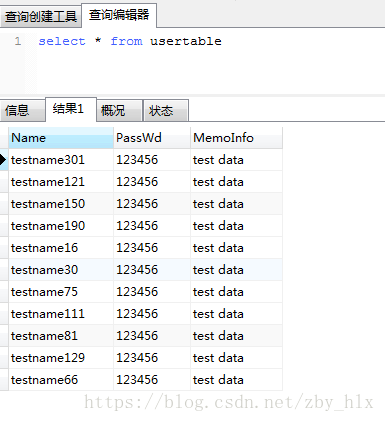The height and width of the screenshot is (422, 385).
Task: Select the 查询编辑器 tab
Action: 119,15
